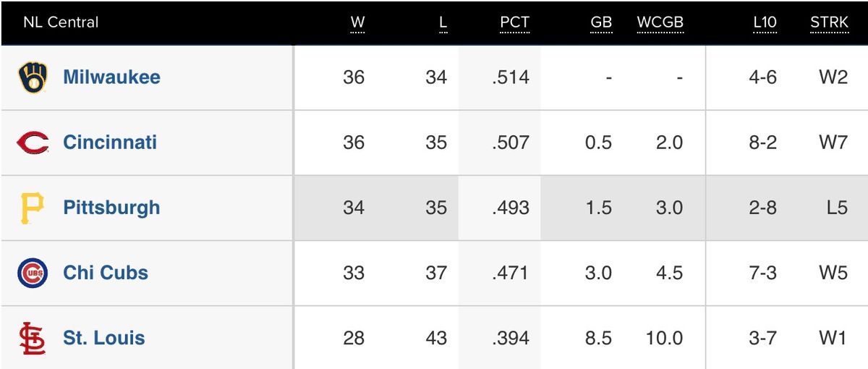Open the St. Louis team link
868x369 pixels.
coord(103,337)
